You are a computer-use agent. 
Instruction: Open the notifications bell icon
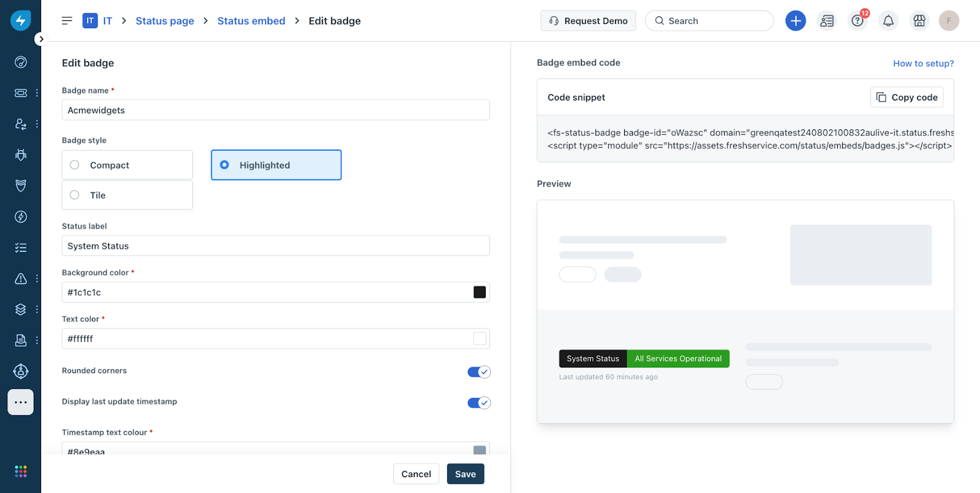[x=888, y=21]
